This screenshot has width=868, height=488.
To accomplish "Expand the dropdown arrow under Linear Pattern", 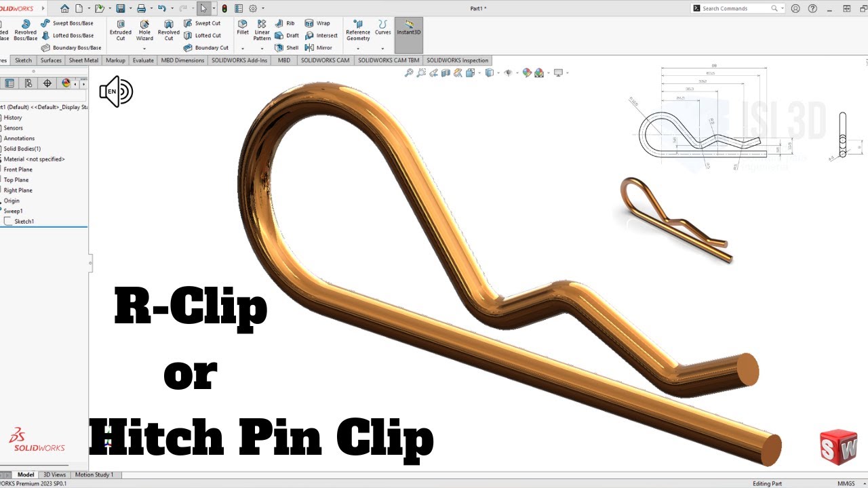I will pos(262,48).
